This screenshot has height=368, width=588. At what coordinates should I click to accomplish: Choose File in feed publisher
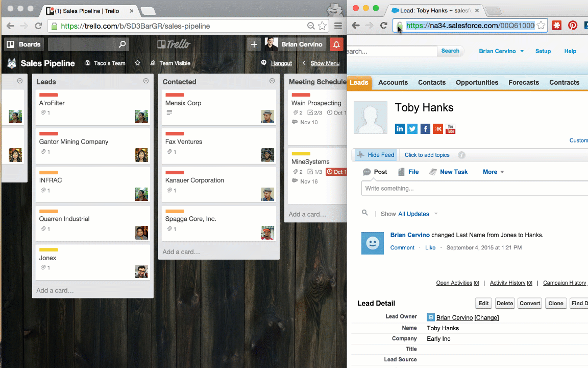(408, 172)
